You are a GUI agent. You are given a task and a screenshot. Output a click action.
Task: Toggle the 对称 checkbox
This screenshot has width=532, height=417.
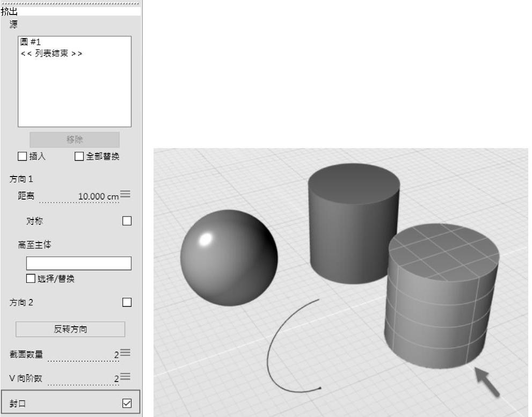click(x=127, y=221)
